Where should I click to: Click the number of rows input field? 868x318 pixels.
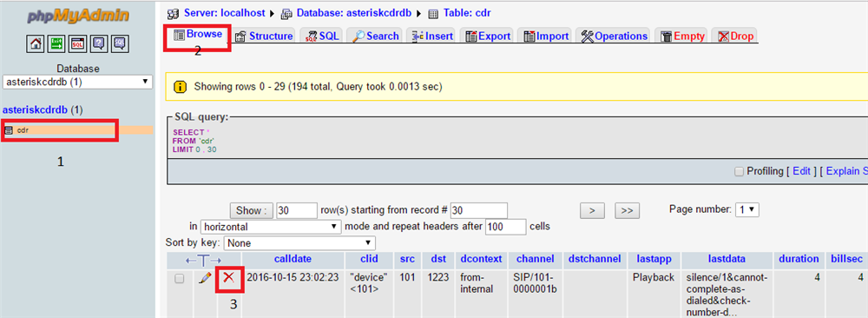tap(297, 210)
